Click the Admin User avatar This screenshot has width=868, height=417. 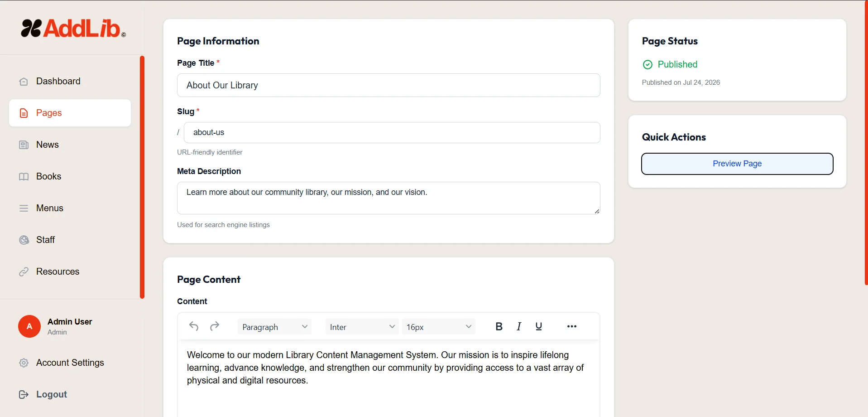click(x=29, y=326)
